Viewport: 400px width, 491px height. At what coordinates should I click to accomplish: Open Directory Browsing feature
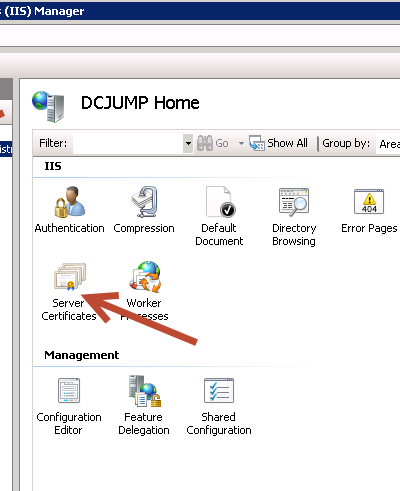coord(294,216)
